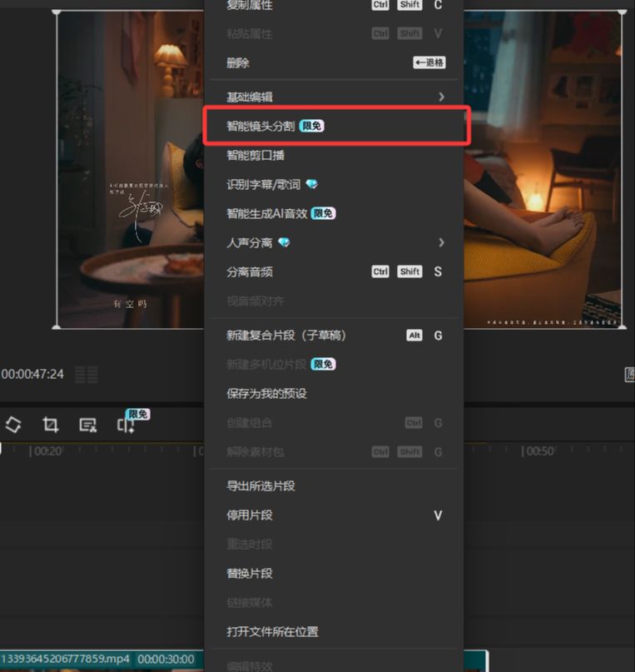Click the 原 button at preview right edge
The height and width of the screenshot is (672, 635).
tap(629, 375)
